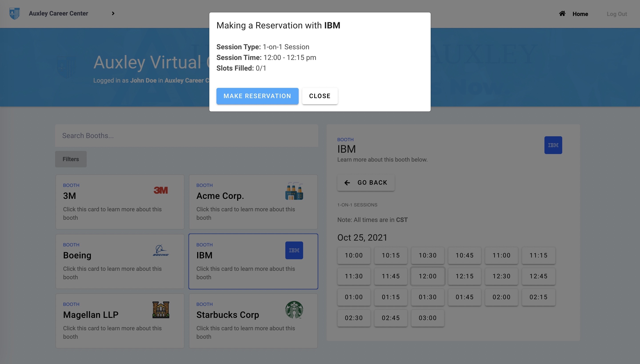Close the IBM reservation dialog
640x364 pixels.
tap(320, 96)
